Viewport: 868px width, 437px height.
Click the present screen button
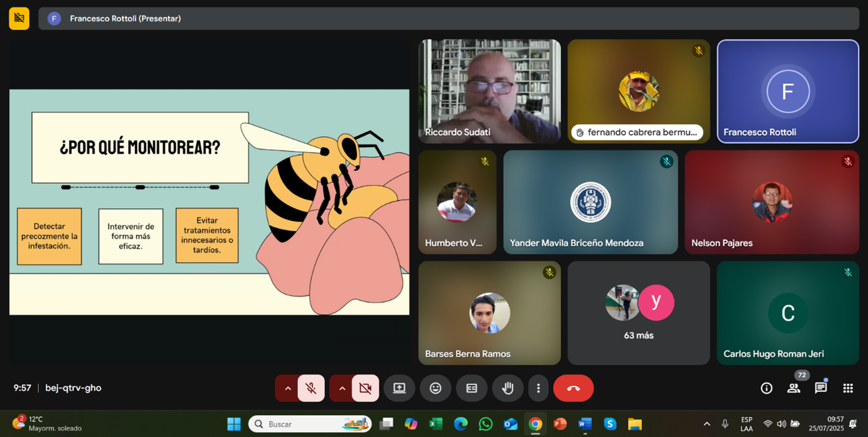pyautogui.click(x=400, y=388)
